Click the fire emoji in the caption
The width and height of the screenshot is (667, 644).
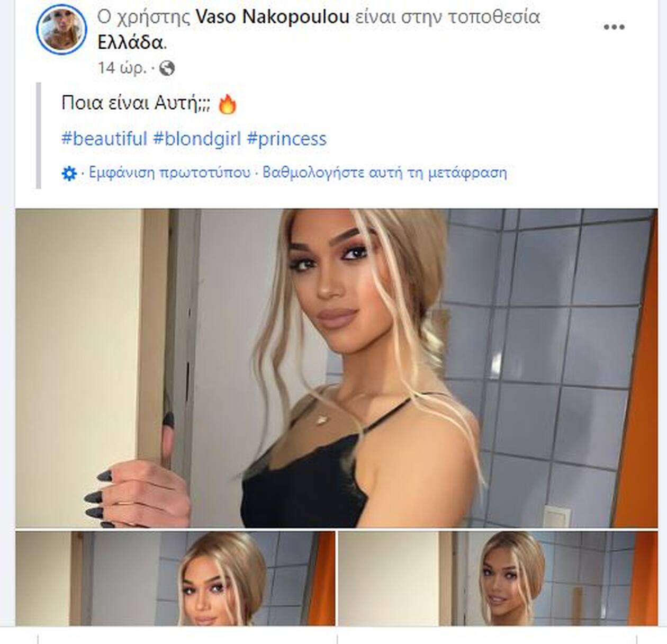coord(228,104)
